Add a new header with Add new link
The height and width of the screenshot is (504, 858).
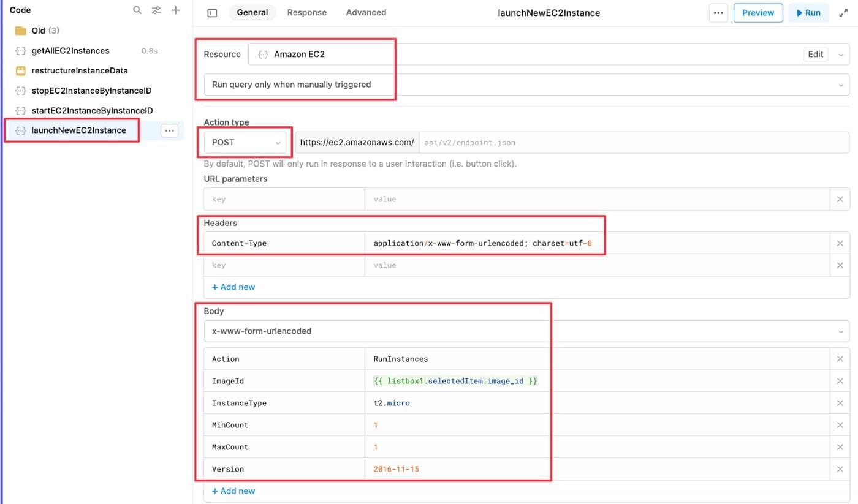click(x=233, y=287)
